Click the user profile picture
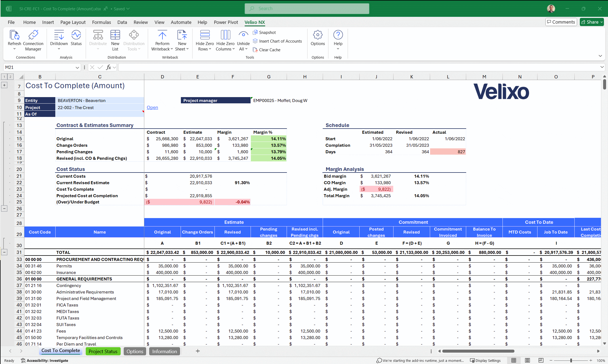 [551, 9]
